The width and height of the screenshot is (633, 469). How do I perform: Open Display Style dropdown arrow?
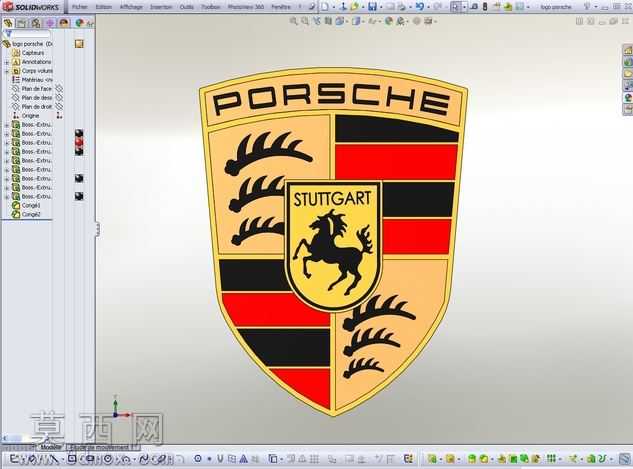[x=362, y=22]
